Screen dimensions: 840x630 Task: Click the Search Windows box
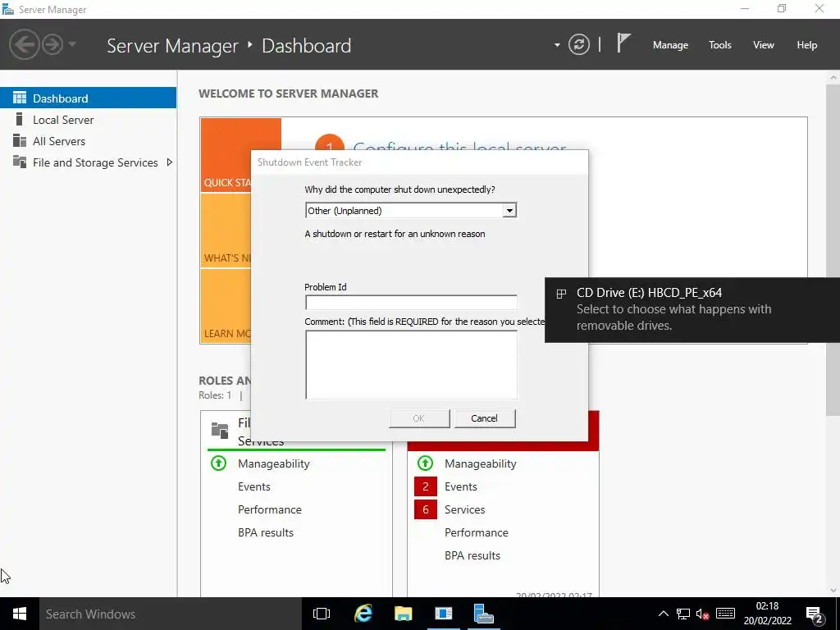tap(171, 614)
